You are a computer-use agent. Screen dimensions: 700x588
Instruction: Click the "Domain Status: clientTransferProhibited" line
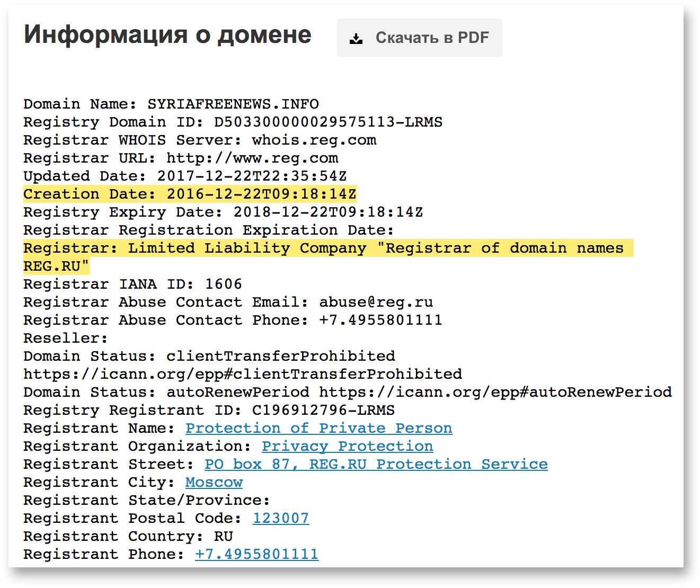click(x=209, y=356)
